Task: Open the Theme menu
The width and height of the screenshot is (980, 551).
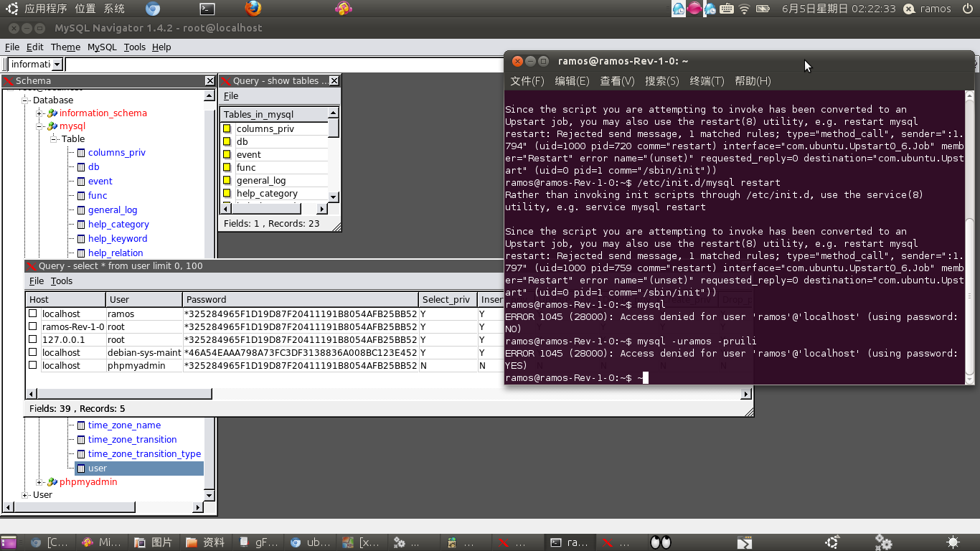Action: 65,47
